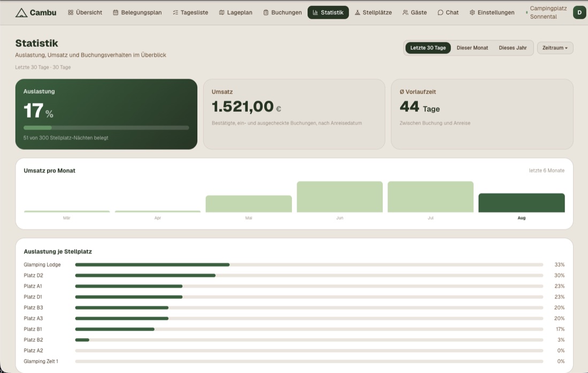Click the Apr revenue bar
The image size is (588, 373).
pos(158,211)
